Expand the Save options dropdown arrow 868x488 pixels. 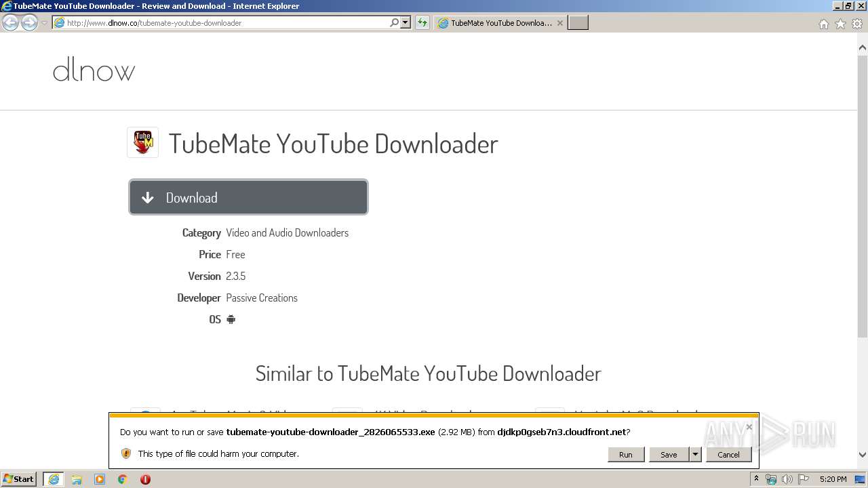[695, 454]
